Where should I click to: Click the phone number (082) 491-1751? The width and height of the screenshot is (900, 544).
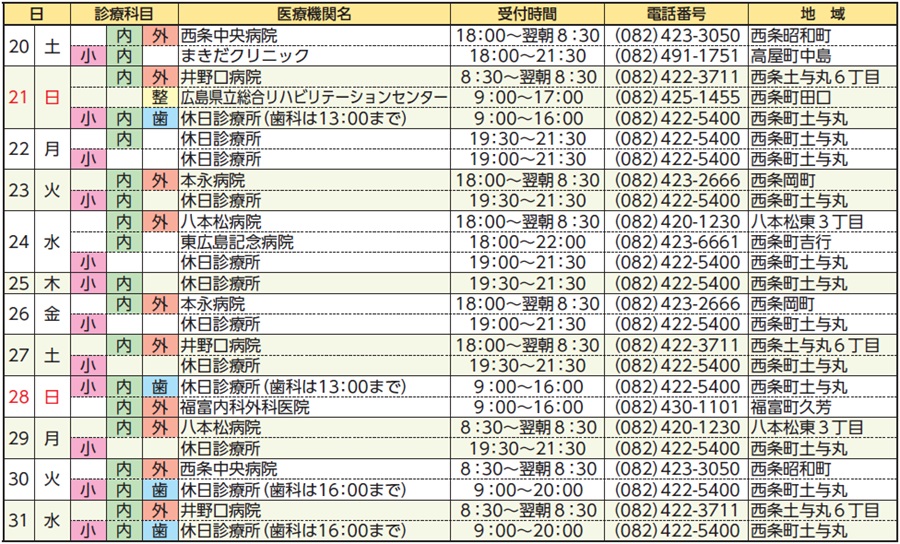[x=675, y=55]
